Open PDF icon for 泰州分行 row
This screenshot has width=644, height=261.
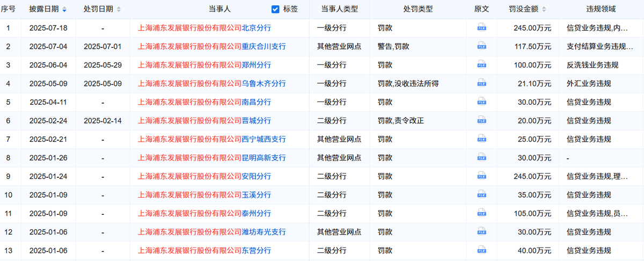point(482,214)
